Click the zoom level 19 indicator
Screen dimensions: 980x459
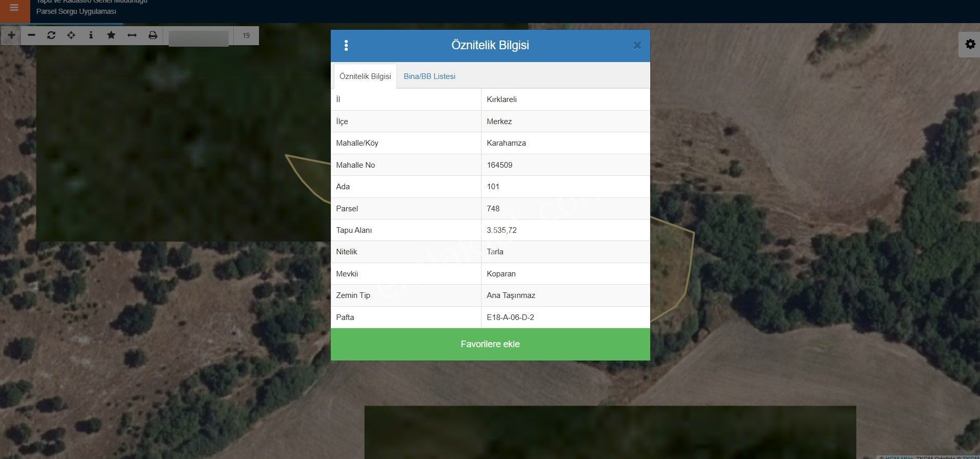(x=246, y=36)
